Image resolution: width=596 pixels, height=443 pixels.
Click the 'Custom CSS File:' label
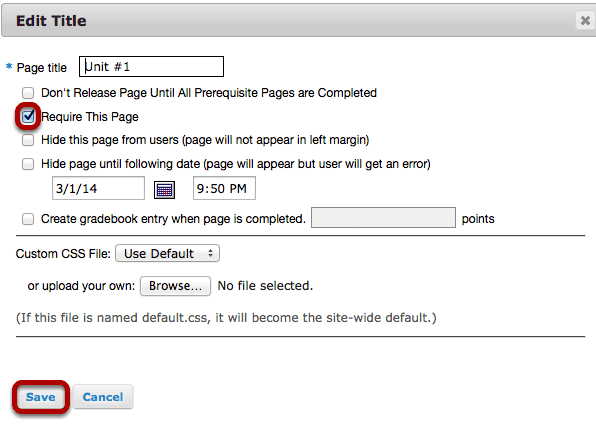[63, 254]
